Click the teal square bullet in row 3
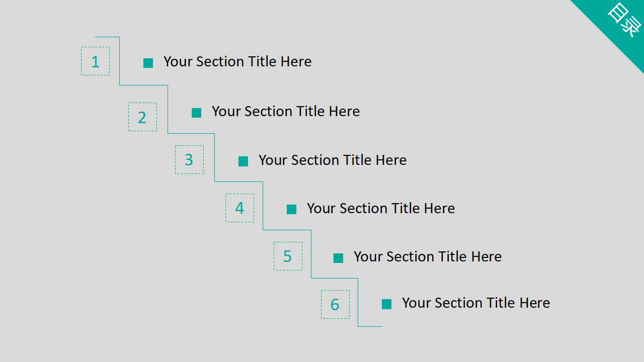644x362 pixels. point(243,161)
